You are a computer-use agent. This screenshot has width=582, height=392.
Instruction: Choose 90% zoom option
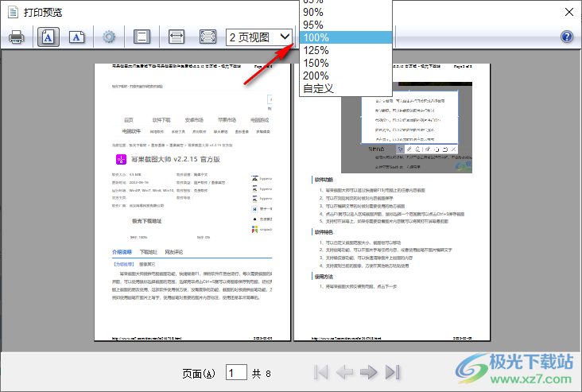pyautogui.click(x=346, y=12)
